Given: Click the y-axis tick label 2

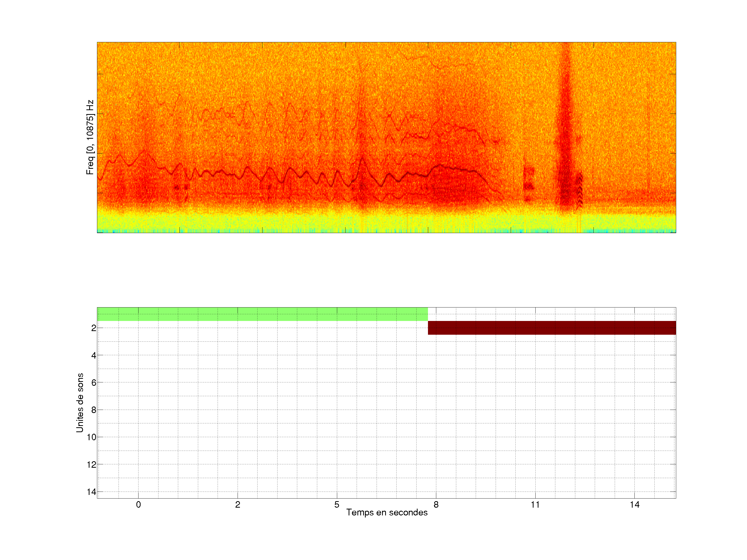Looking at the screenshot, I should pyautogui.click(x=94, y=328).
